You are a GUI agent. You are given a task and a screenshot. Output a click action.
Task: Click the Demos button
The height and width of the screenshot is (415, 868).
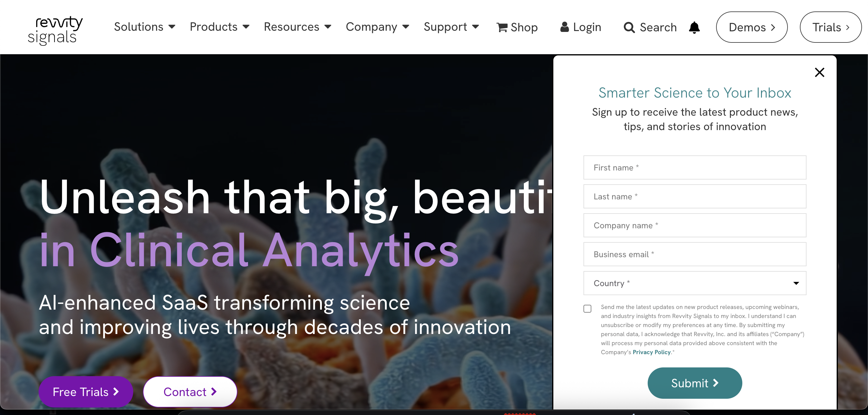751,27
